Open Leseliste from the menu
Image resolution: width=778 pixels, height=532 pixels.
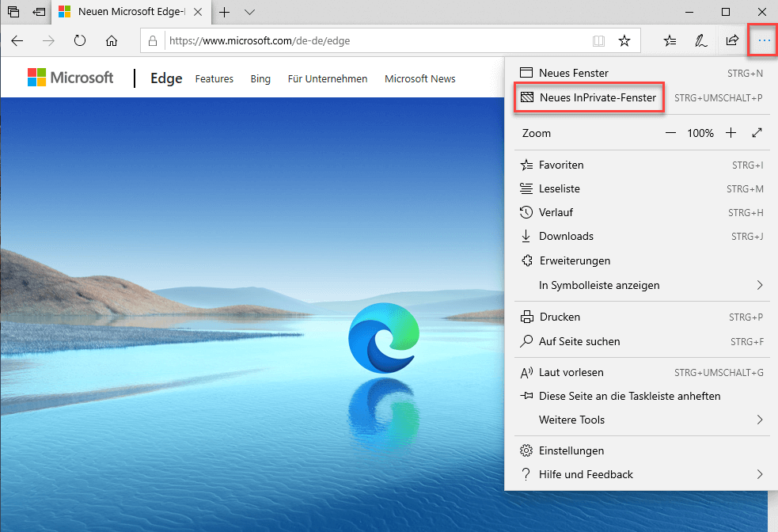641,188
